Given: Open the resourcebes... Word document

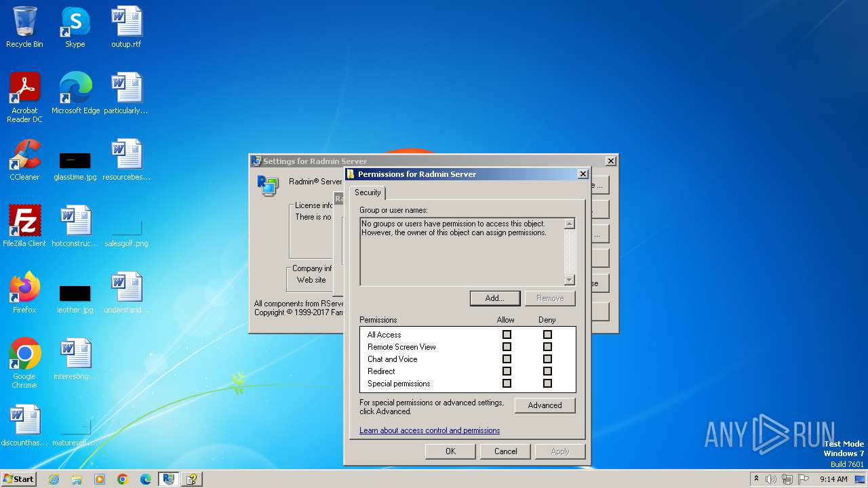Looking at the screenshot, I should [126, 160].
